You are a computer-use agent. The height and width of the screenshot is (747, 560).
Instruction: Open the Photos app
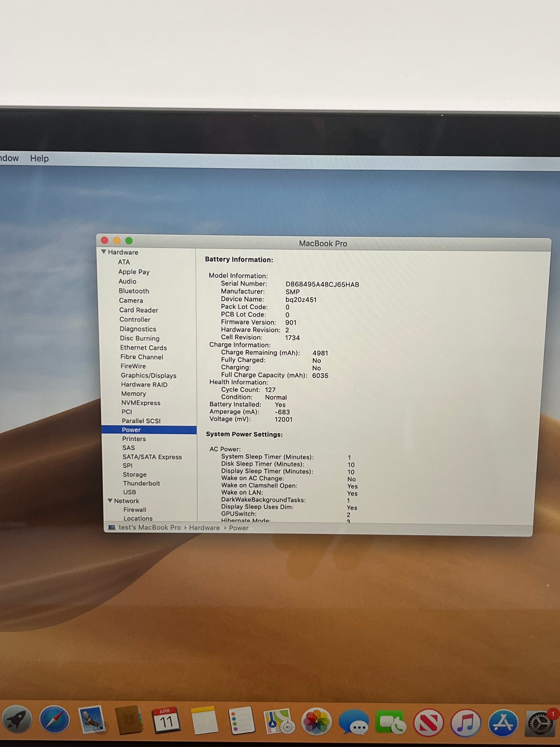click(x=316, y=721)
